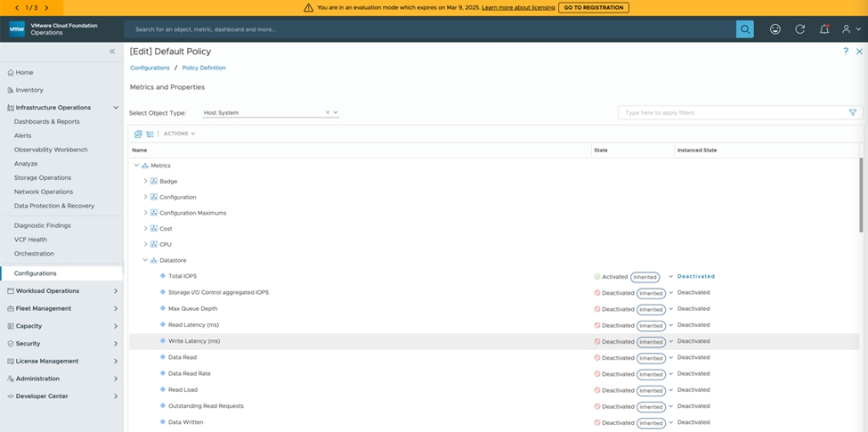This screenshot has width=868, height=432.
Task: Collapse the left navigation sidebar
Action: tap(112, 52)
